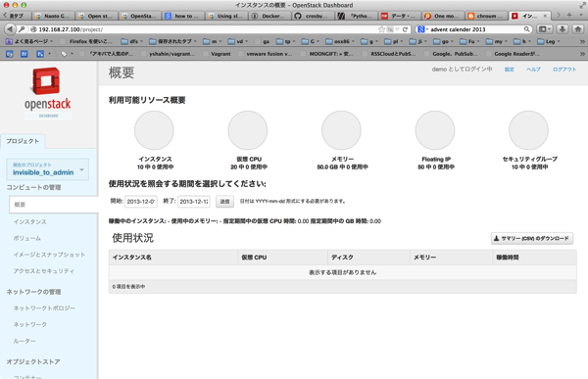This screenshot has width=588, height=379.
Task: Click the 開始 start date field
Action: [140, 202]
